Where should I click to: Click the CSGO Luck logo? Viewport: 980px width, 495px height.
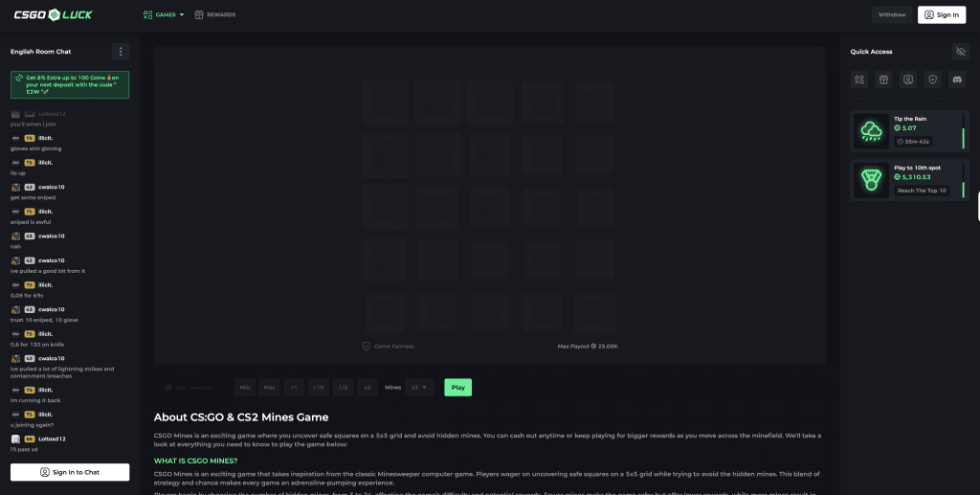point(54,14)
